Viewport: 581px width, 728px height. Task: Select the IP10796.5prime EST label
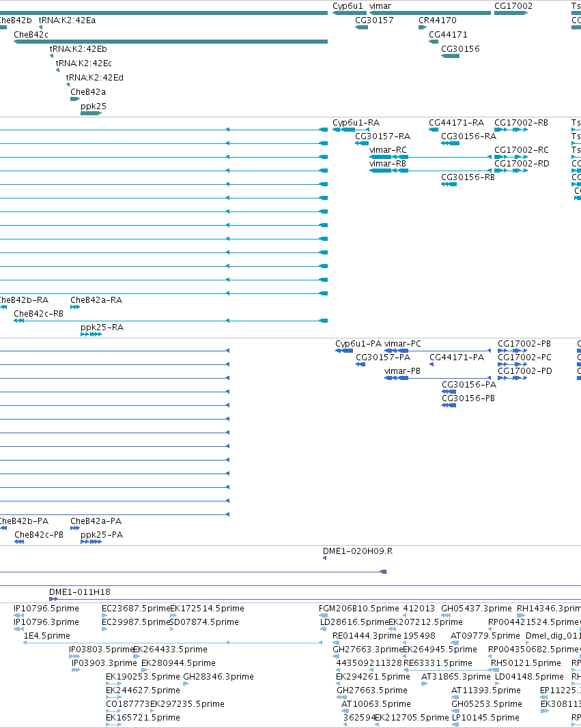[46, 609]
